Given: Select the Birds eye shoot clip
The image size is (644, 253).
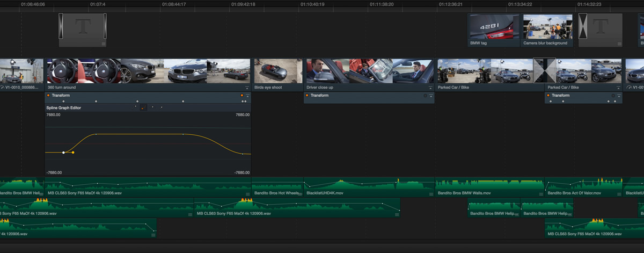Looking at the screenshot, I should [x=277, y=75].
